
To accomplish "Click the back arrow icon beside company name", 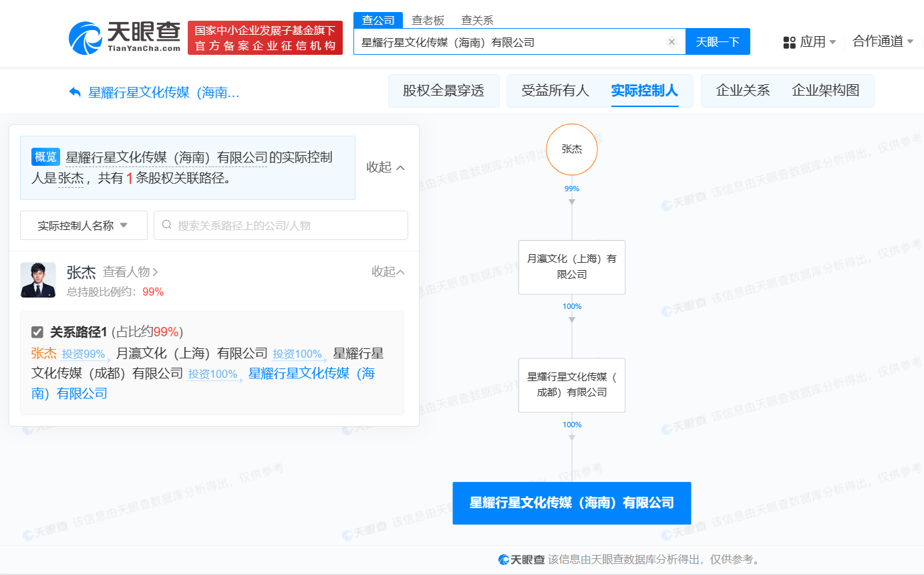I will [75, 92].
